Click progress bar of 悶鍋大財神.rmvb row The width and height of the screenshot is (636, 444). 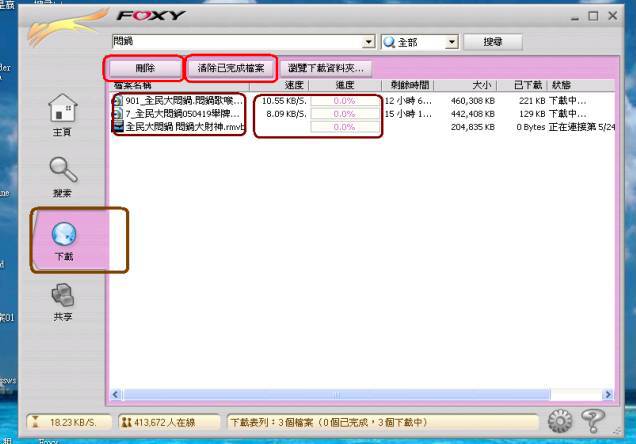344,127
